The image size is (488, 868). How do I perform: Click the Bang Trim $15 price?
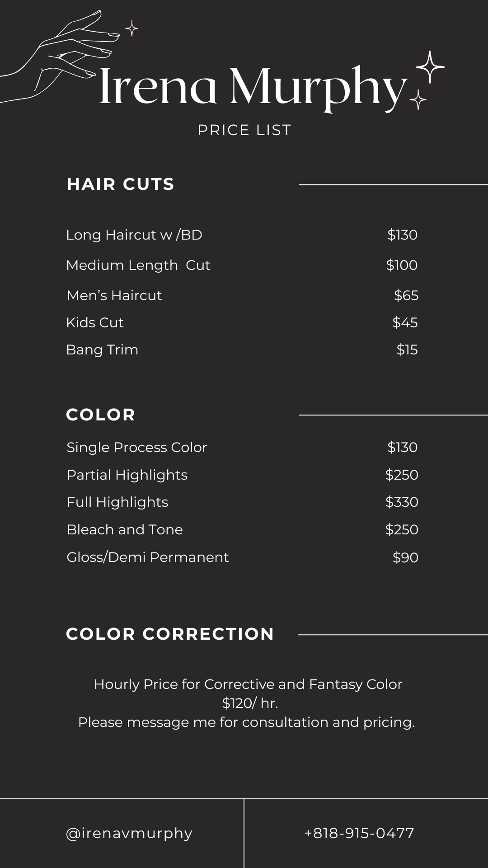(x=407, y=349)
